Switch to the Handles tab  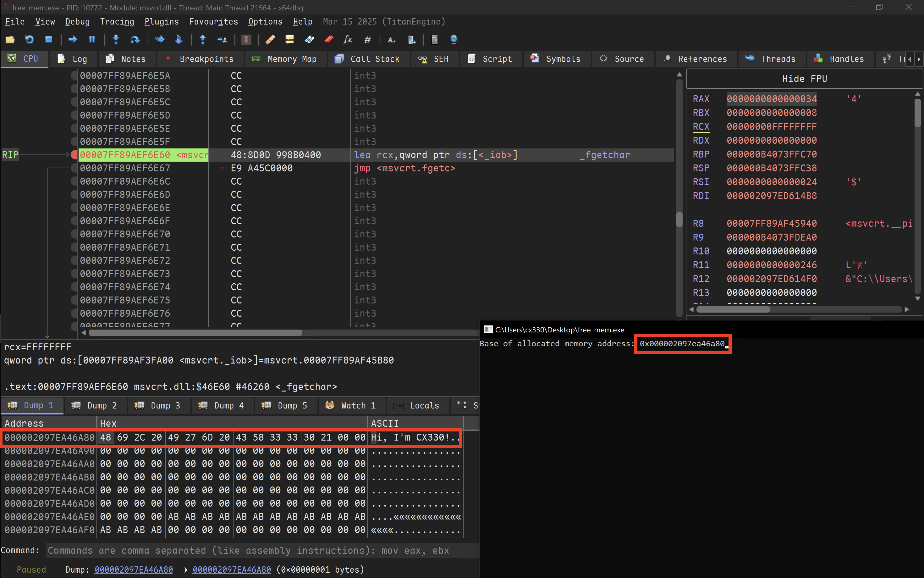pos(840,59)
